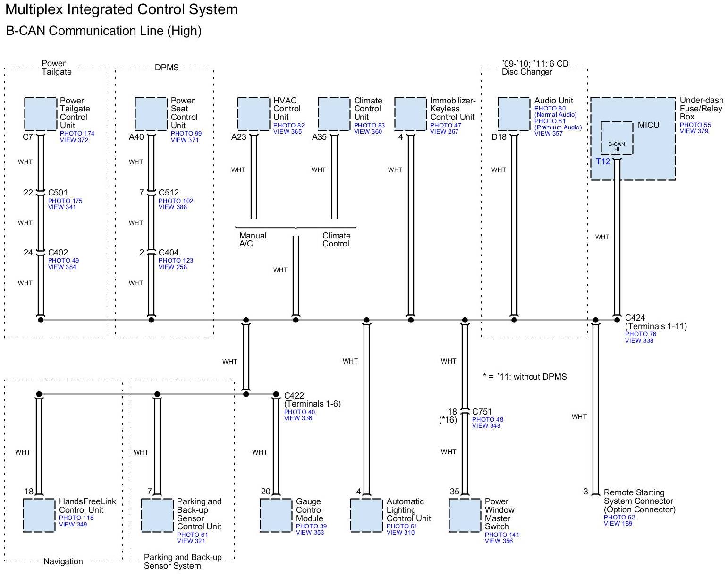The width and height of the screenshot is (728, 577).
Task: Open VIEW 360 for Climate Control Unit
Action: pyautogui.click(x=368, y=132)
